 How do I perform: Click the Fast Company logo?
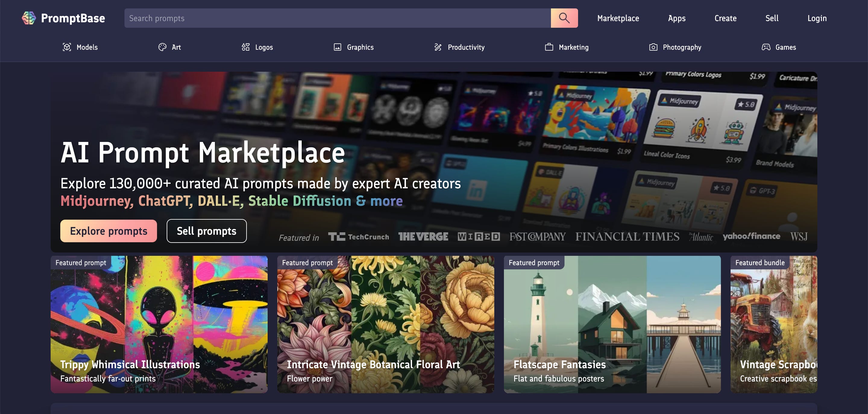click(537, 237)
